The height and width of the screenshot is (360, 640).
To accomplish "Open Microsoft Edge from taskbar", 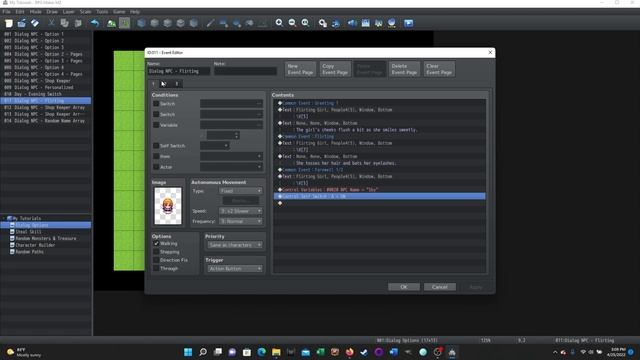I will [x=262, y=352].
